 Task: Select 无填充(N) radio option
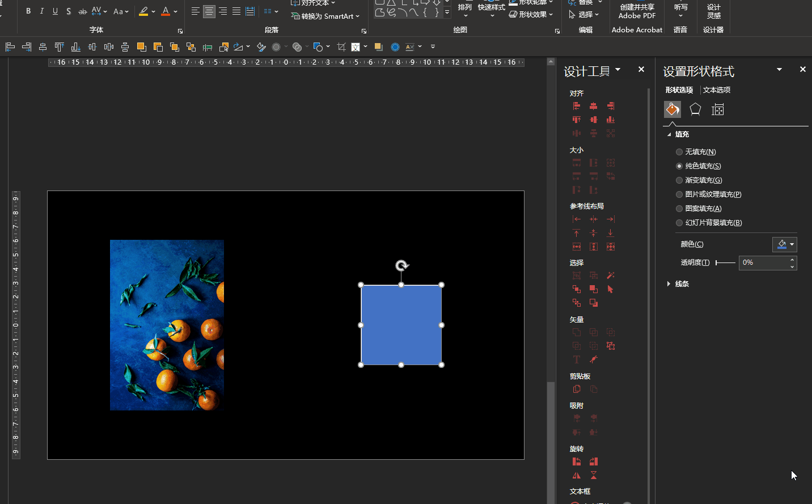coord(696,152)
